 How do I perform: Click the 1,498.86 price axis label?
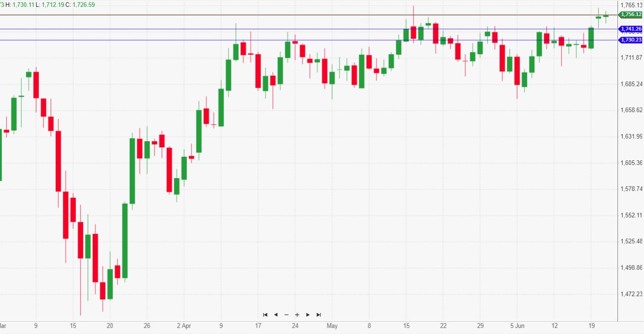[632, 268]
